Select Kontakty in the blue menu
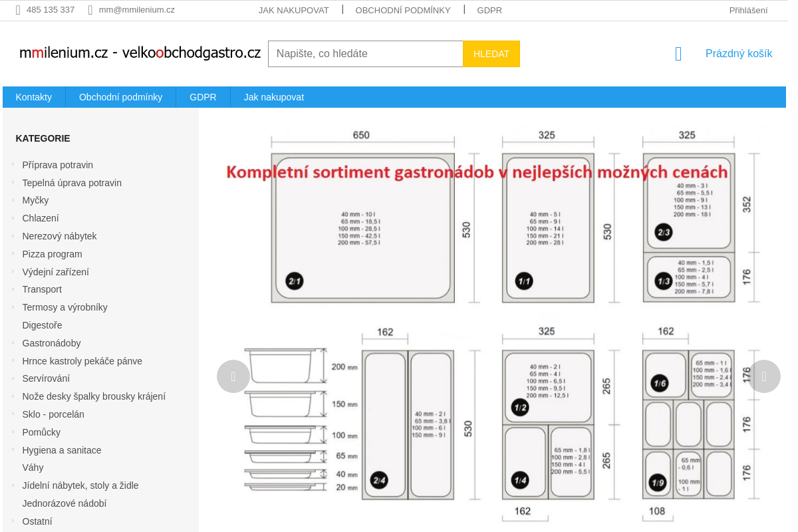The width and height of the screenshot is (798, 532). pyautogui.click(x=34, y=97)
